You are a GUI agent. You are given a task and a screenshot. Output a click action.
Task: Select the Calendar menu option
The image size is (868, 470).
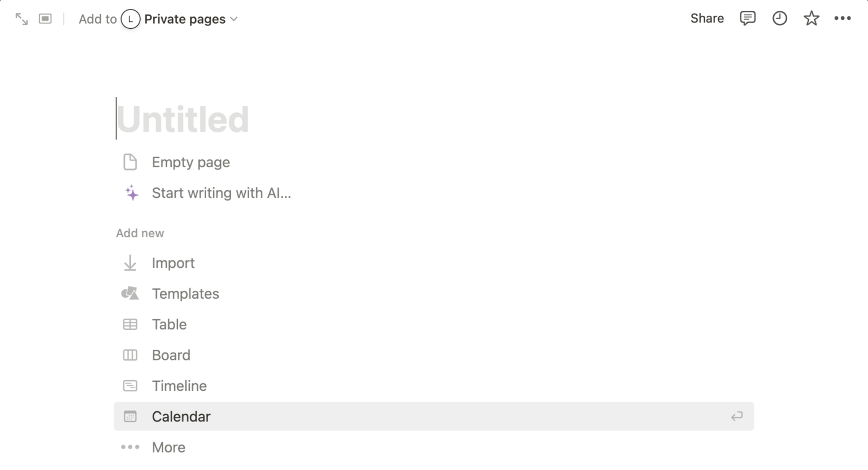(x=181, y=416)
